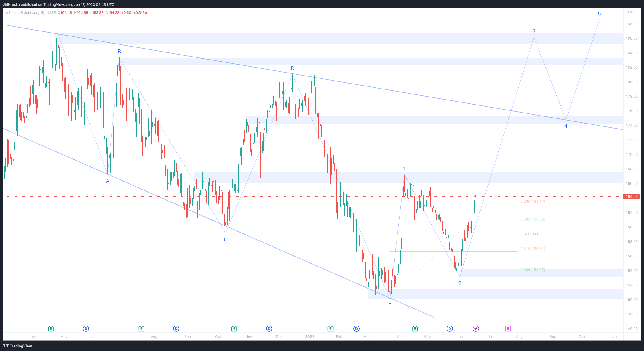Click the dividend icon just before June 2022
644x351 pixels.
[x=86, y=328]
